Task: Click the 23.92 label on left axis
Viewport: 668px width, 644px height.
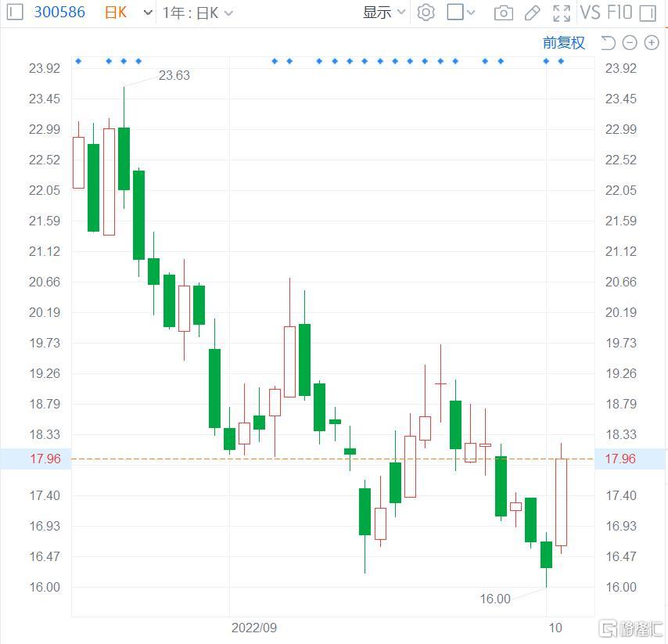Action: click(x=45, y=68)
